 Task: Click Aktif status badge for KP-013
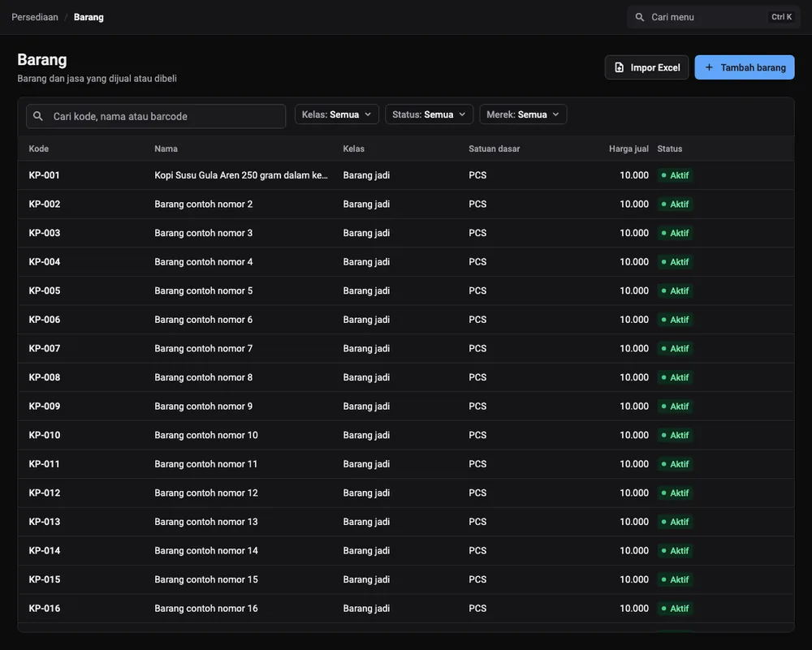pyautogui.click(x=675, y=522)
